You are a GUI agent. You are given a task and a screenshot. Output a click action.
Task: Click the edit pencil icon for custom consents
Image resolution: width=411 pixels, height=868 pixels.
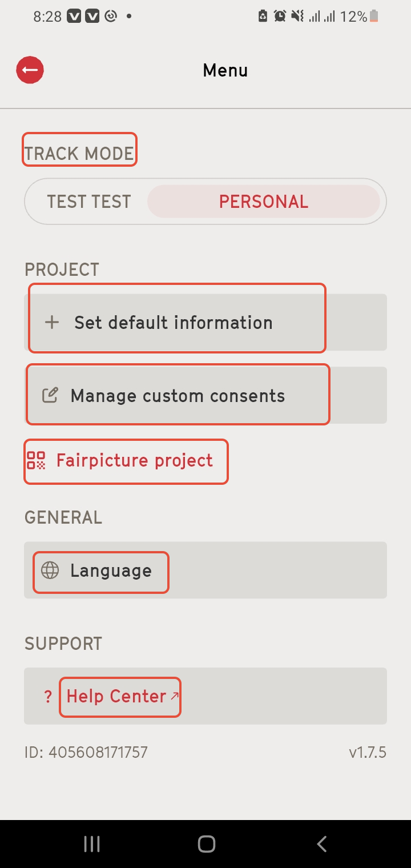coord(50,395)
